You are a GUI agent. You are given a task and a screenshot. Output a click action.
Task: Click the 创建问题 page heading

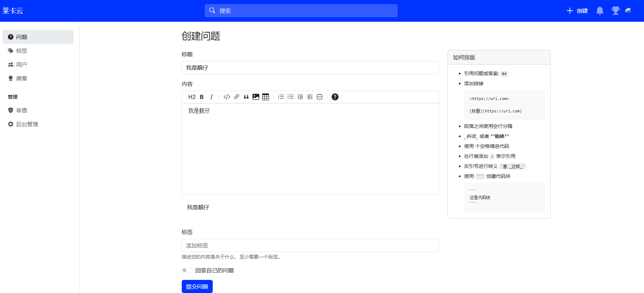coord(201,36)
